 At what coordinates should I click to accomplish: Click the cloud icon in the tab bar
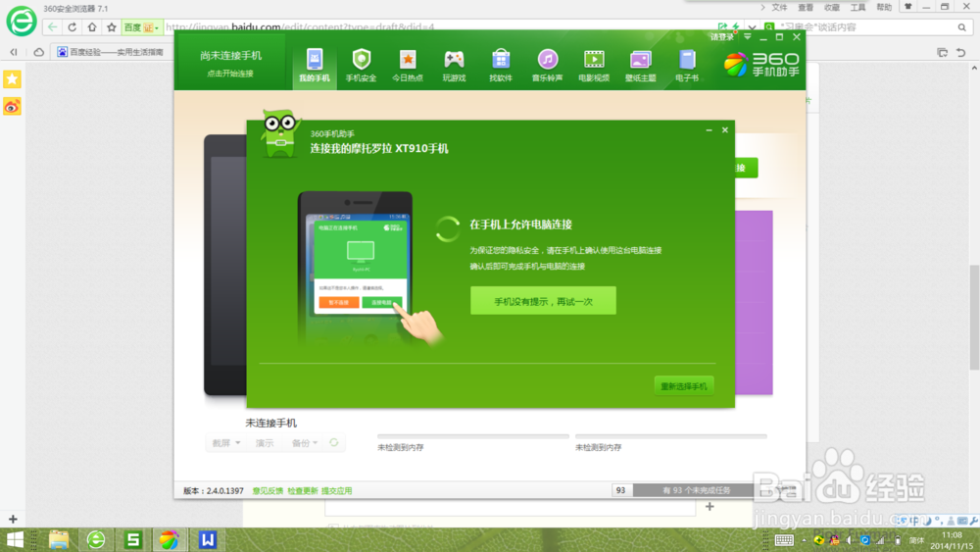click(x=39, y=52)
